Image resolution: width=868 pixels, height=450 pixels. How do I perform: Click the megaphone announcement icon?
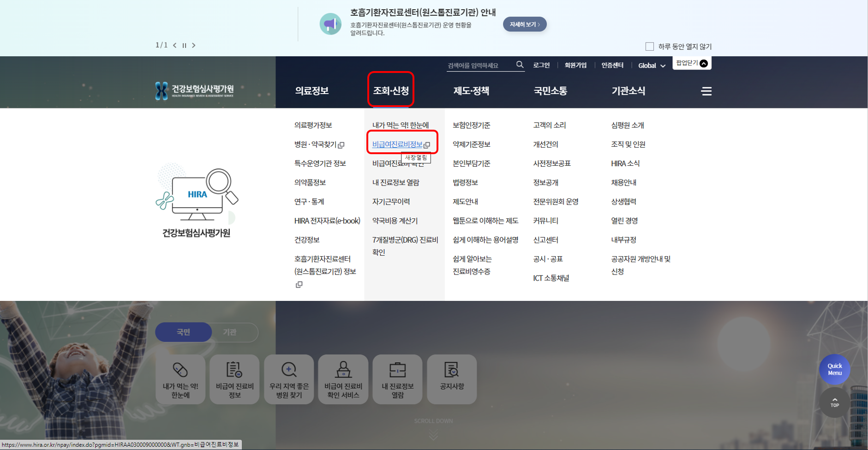(x=330, y=24)
